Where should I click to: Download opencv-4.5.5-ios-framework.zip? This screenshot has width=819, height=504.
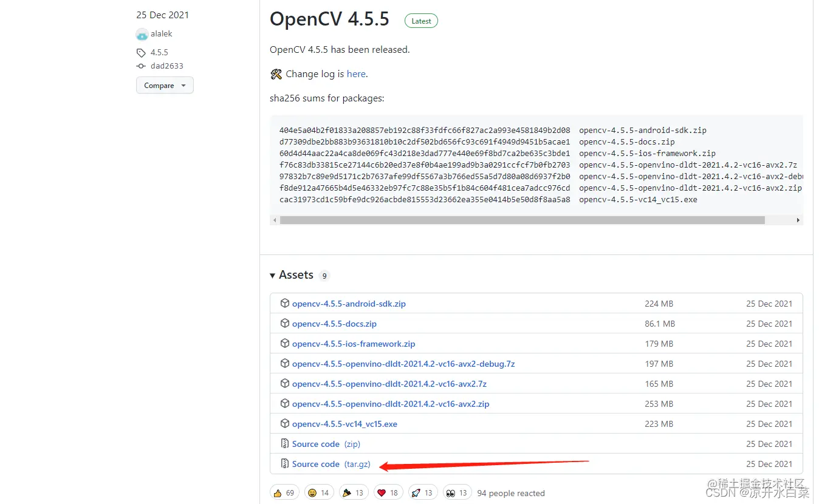354,344
